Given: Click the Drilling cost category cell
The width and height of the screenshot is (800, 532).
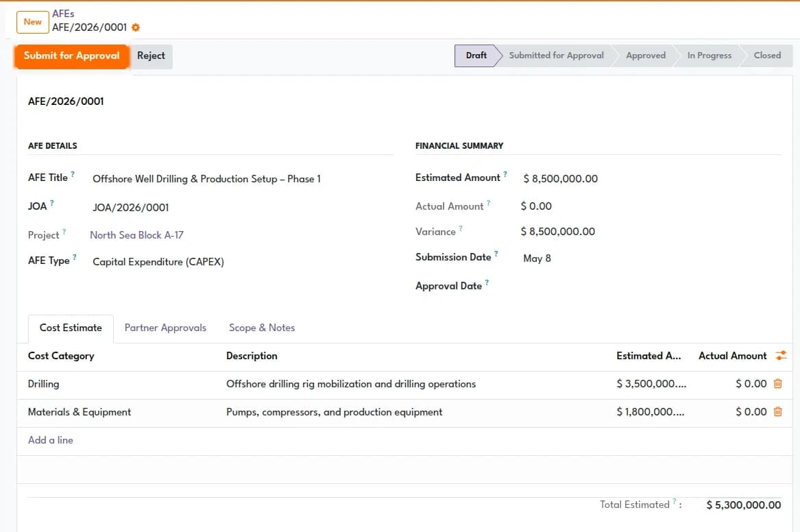Looking at the screenshot, I should (x=121, y=384).
